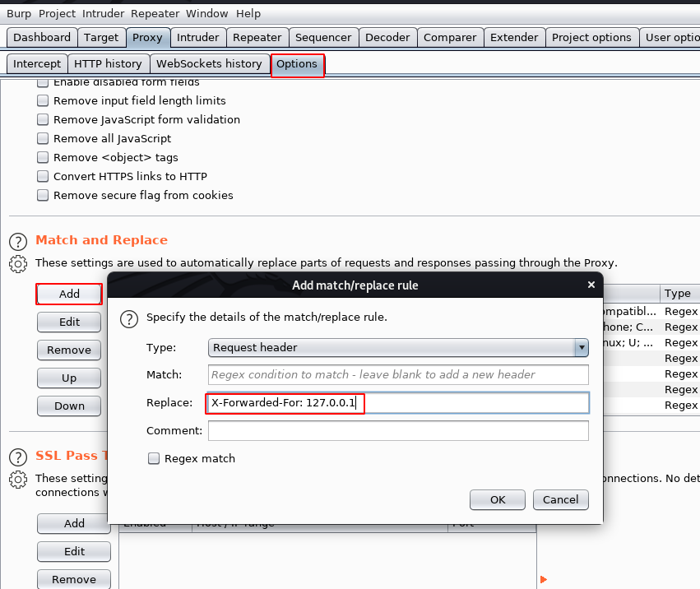Screen dimensions: 700x589
Task: Switch to the Dashboard tab
Action: [x=42, y=38]
